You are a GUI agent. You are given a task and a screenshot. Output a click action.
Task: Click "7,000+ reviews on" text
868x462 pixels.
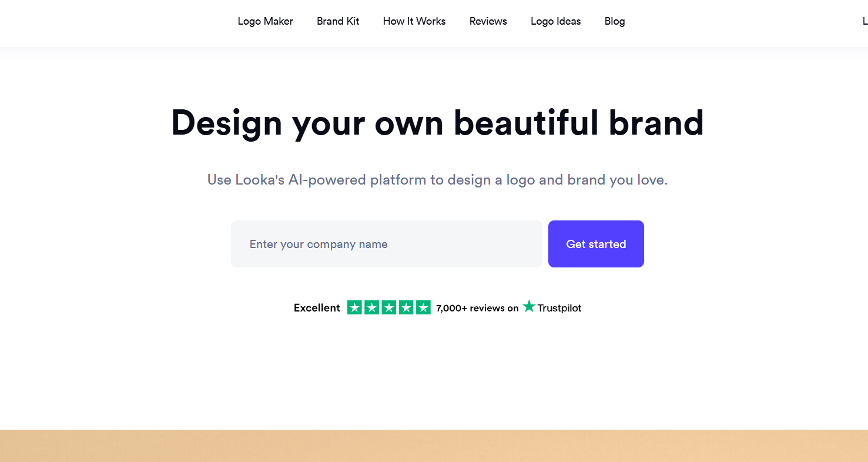[477, 308]
